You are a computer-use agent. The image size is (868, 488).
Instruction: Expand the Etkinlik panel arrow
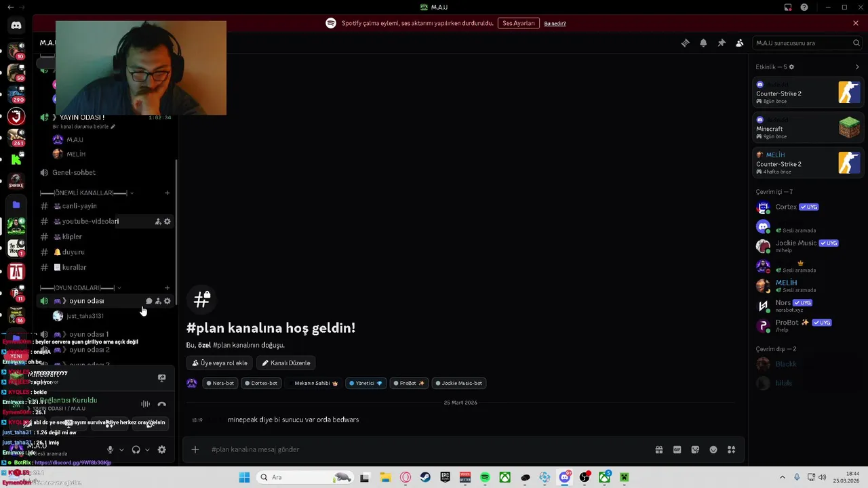point(857,67)
